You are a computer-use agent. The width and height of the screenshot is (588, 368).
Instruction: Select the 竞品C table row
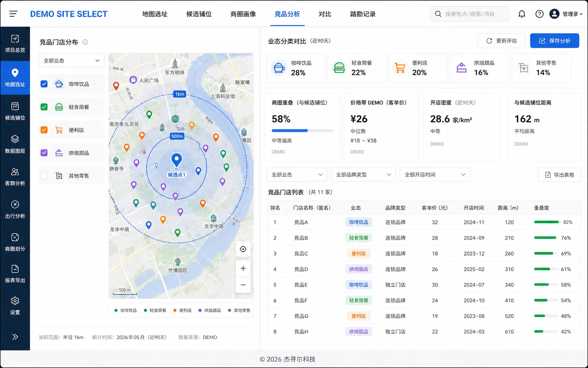(x=424, y=254)
